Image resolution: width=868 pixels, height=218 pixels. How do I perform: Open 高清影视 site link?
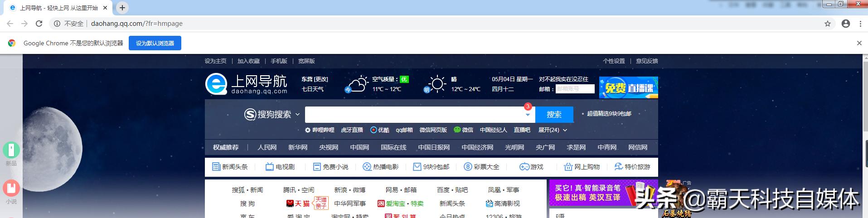(503, 203)
